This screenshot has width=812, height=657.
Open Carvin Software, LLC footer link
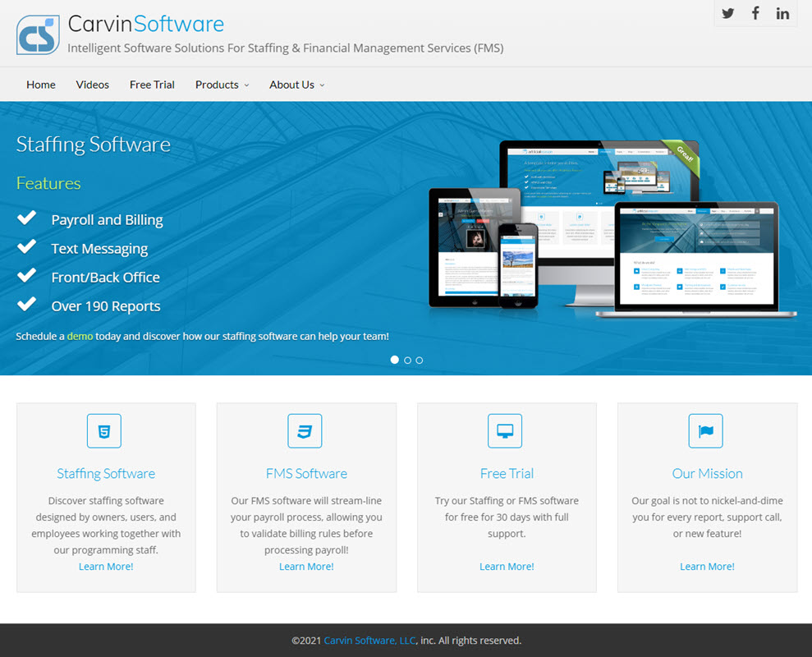coord(369,641)
